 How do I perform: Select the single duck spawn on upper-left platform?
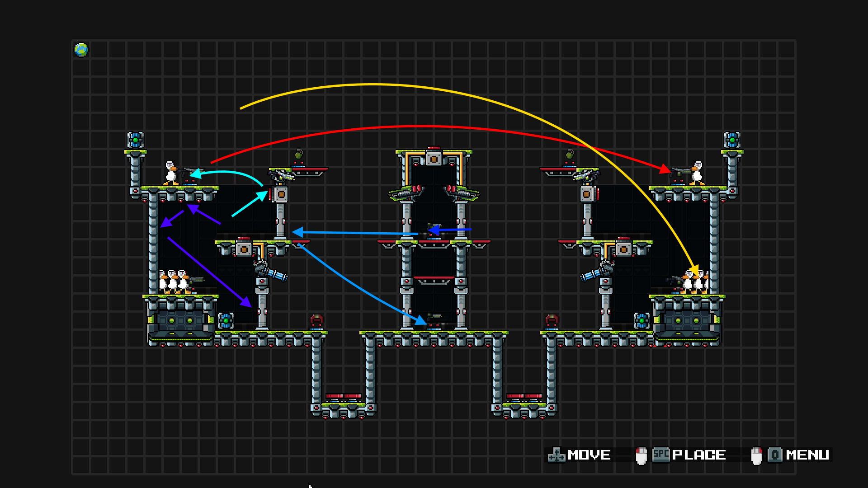[x=171, y=173]
